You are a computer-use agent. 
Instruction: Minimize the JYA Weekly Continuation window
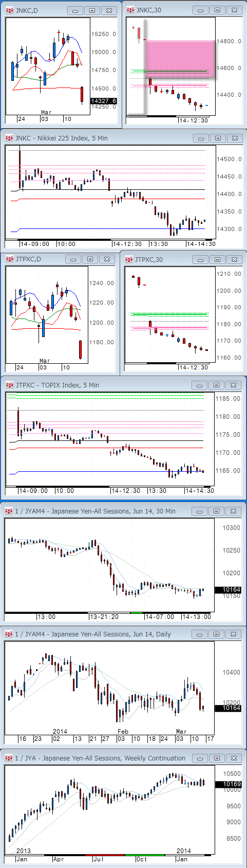point(200,758)
